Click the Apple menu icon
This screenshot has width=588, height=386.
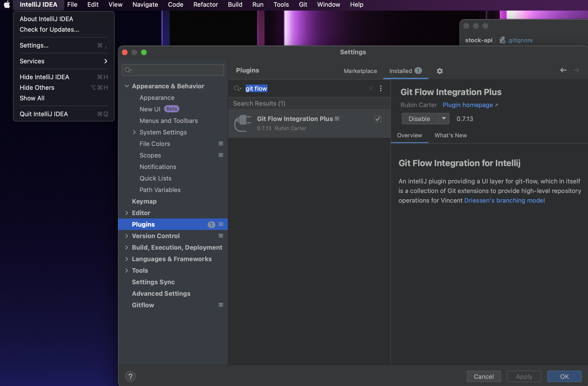[7, 5]
